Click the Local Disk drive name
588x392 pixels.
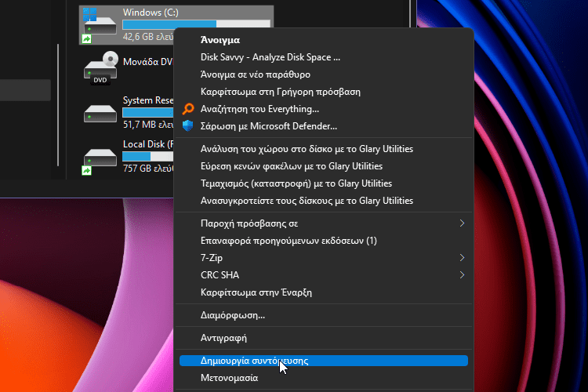(x=148, y=144)
